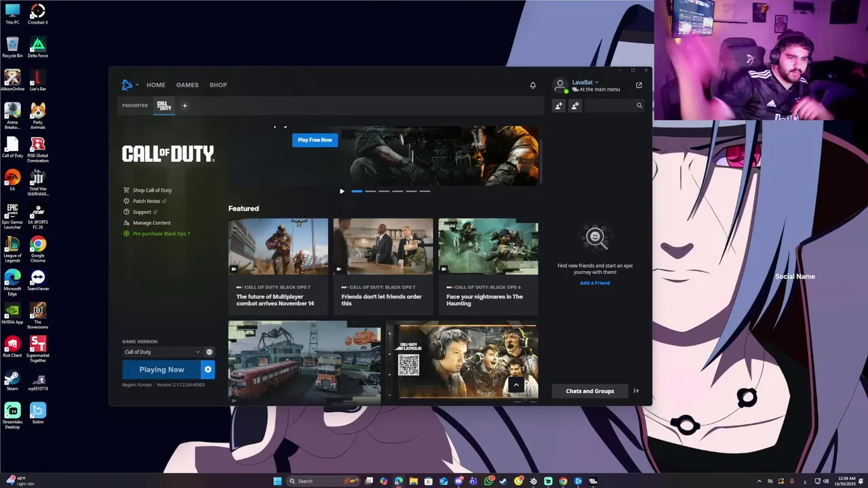
Task: Play the banner carousel
Action: (342, 191)
